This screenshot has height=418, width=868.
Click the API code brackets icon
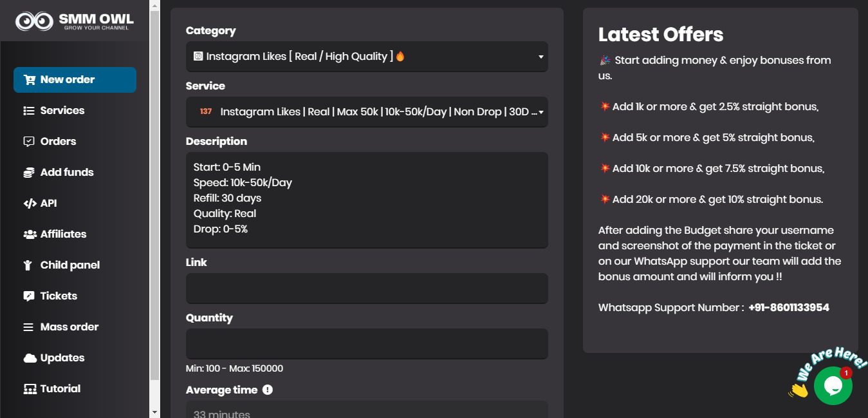tap(30, 204)
